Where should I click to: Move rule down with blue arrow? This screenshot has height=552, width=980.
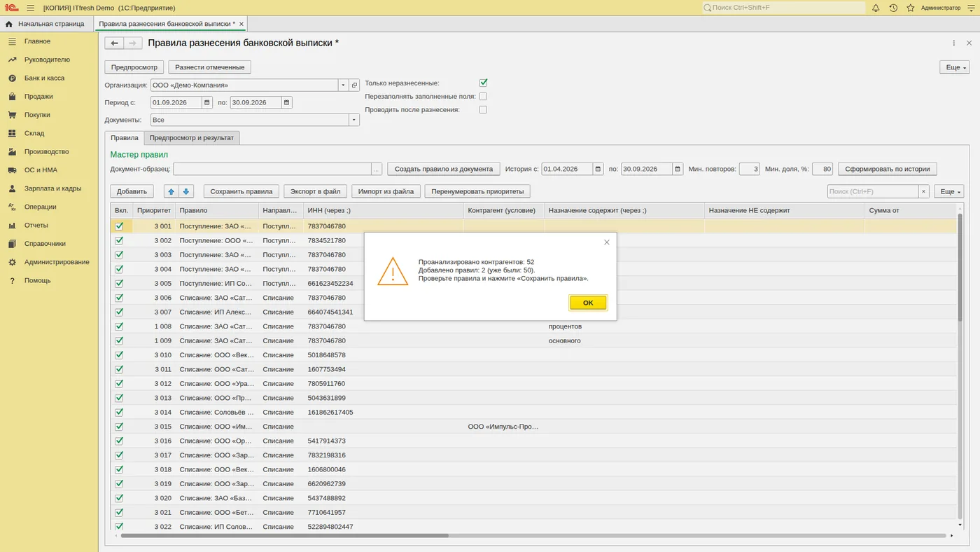coord(186,191)
